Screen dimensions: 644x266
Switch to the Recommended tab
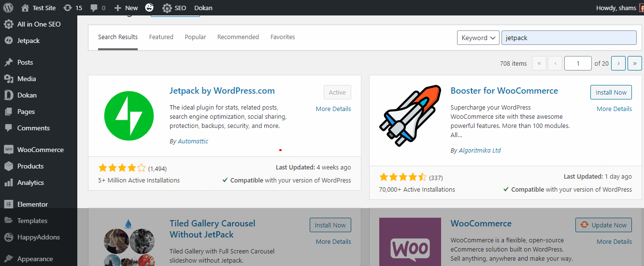click(x=238, y=37)
